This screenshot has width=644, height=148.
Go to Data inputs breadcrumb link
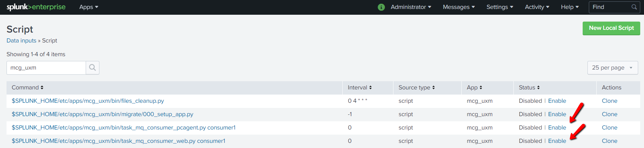(21, 40)
